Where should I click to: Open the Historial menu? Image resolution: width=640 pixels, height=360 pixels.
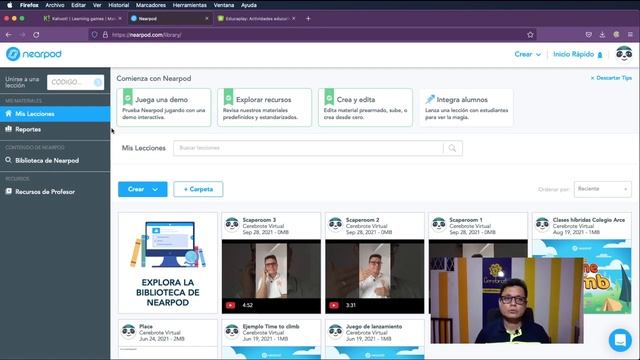(x=118, y=5)
